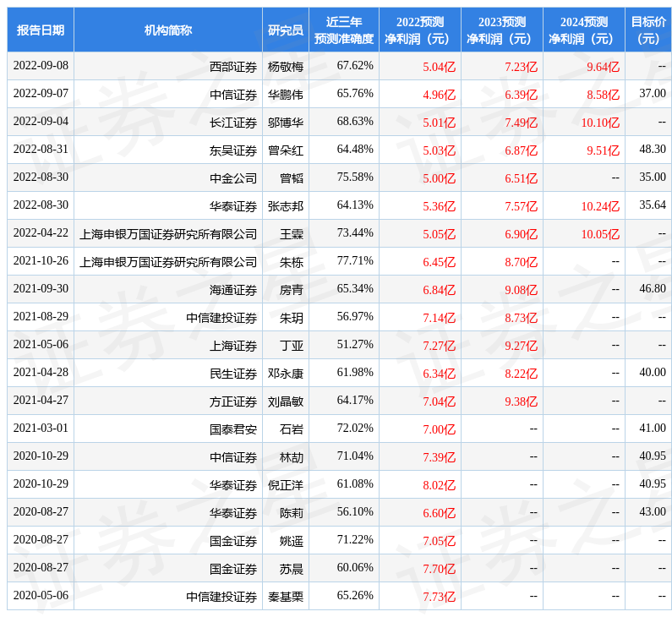The image size is (672, 617).
Task: Click analyst name 邓永康
Action: coord(286,374)
